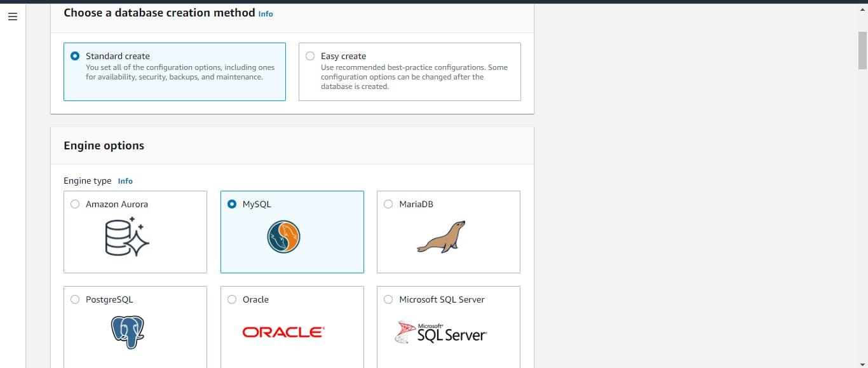The image size is (868, 368).
Task: Click the Standard create label text
Action: [x=118, y=56]
